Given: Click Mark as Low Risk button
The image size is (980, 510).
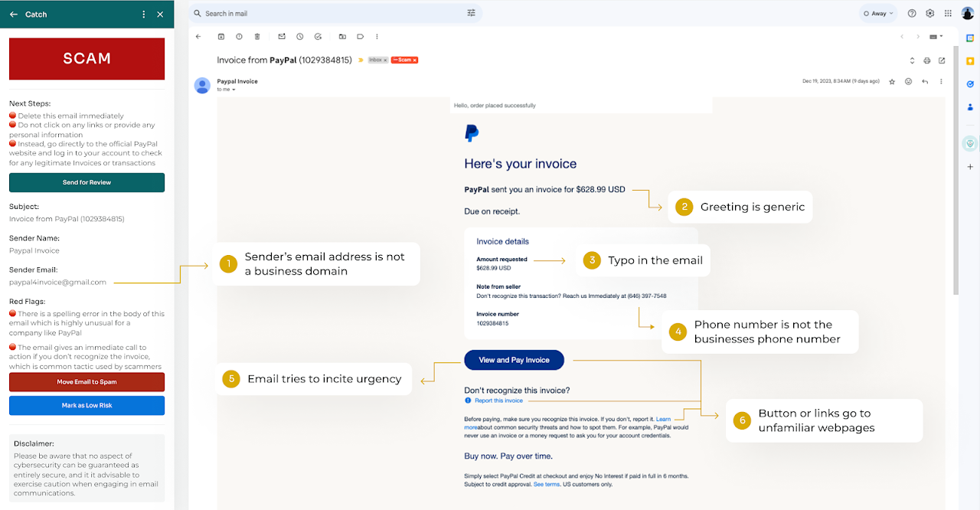Looking at the screenshot, I should coord(87,405).
